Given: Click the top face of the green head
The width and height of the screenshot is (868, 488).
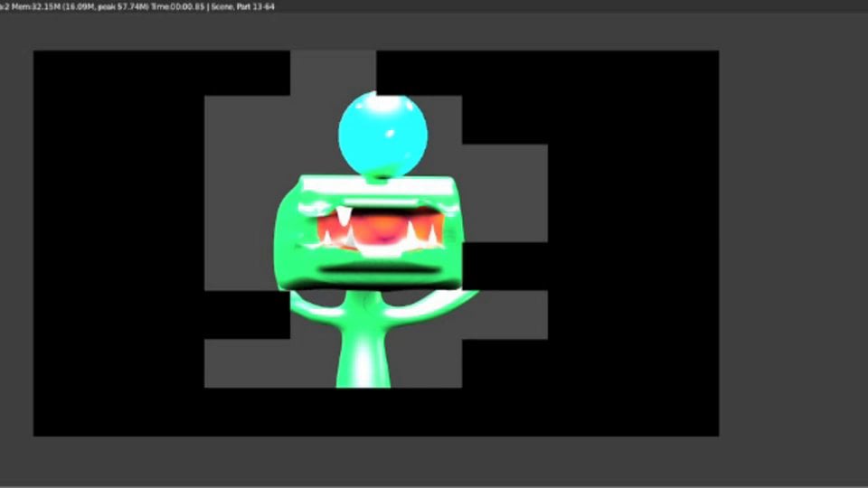Looking at the screenshot, I should tap(380, 184).
